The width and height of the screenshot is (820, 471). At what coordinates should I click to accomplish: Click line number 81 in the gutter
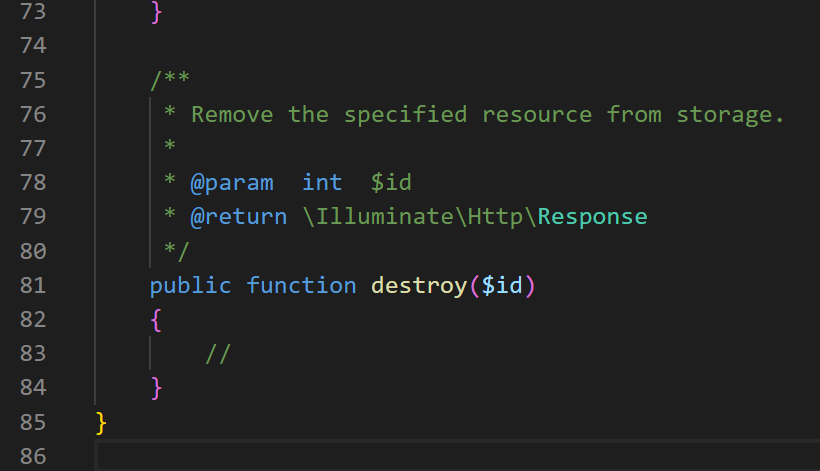point(33,285)
